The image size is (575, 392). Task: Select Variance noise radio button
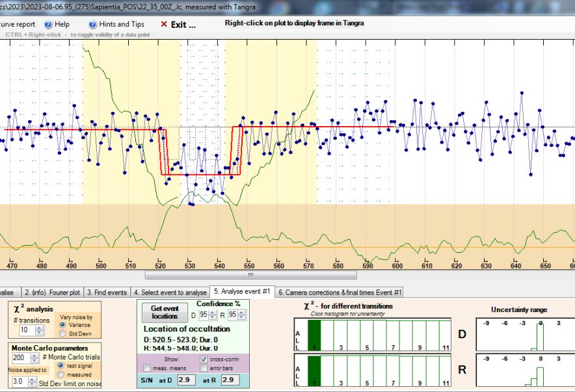point(64,326)
